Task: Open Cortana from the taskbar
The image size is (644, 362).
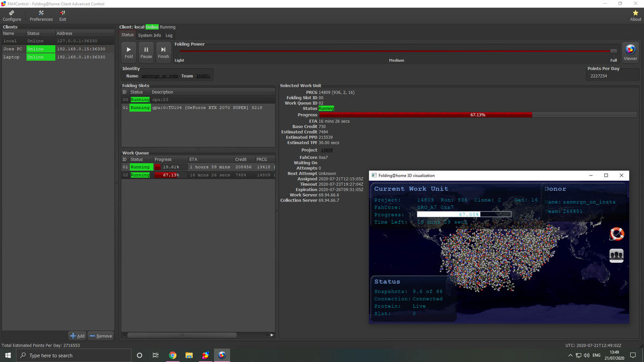Action: 140,355
